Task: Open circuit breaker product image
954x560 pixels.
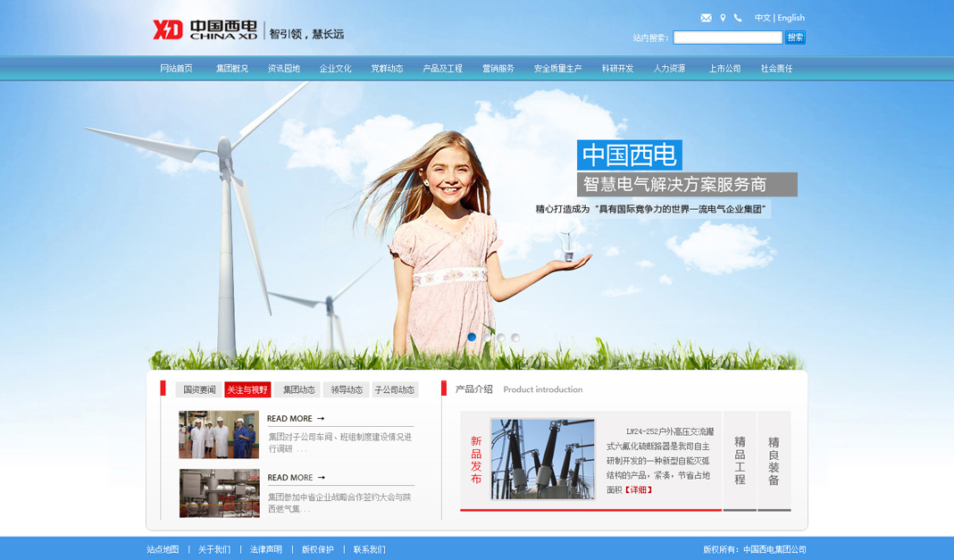Action: [543, 459]
